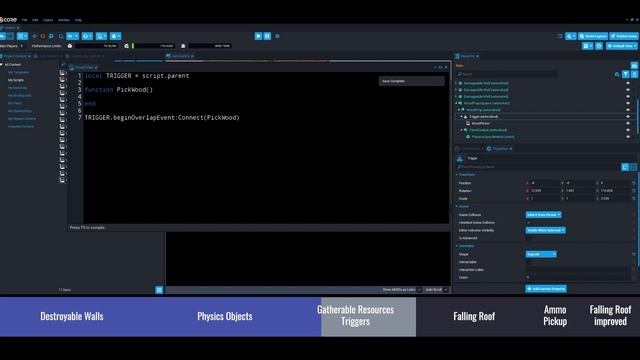Click code line 7 with TRIGGER.beginOverlapEvent
This screenshot has height=360, width=640.
(x=162, y=118)
